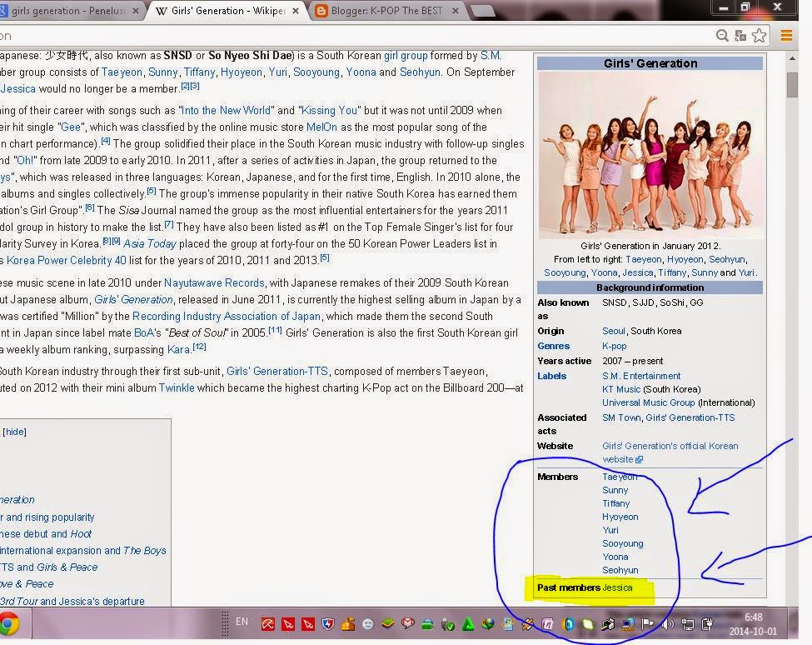Open the purple OneNote tray icon
The image size is (812, 645).
click(548, 624)
